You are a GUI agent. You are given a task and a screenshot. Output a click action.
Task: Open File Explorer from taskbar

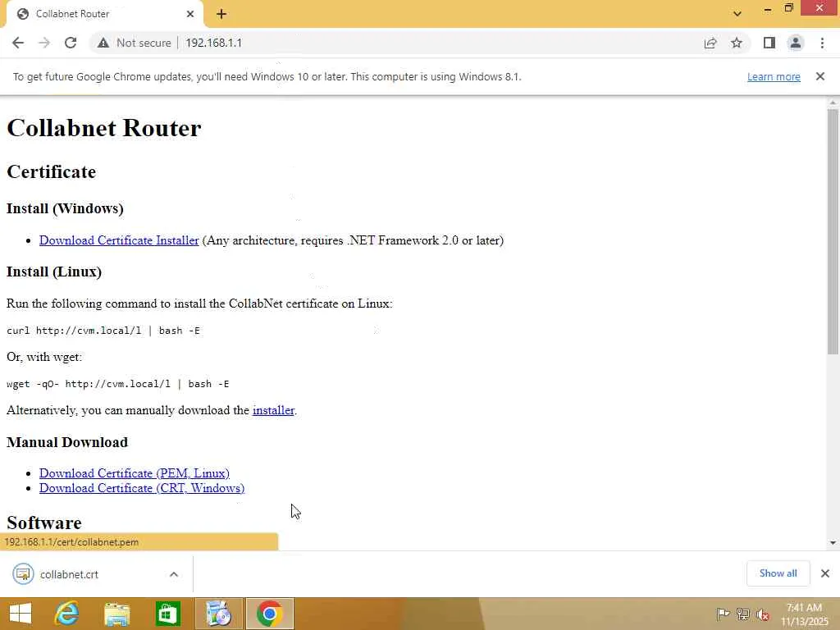[x=116, y=614]
